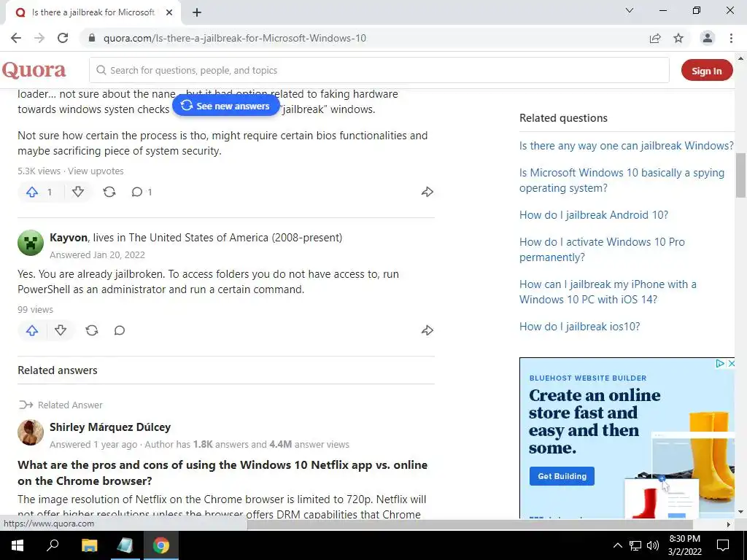
Task: Open Shirley Márquez Dúlcey's name link
Action: point(110,427)
